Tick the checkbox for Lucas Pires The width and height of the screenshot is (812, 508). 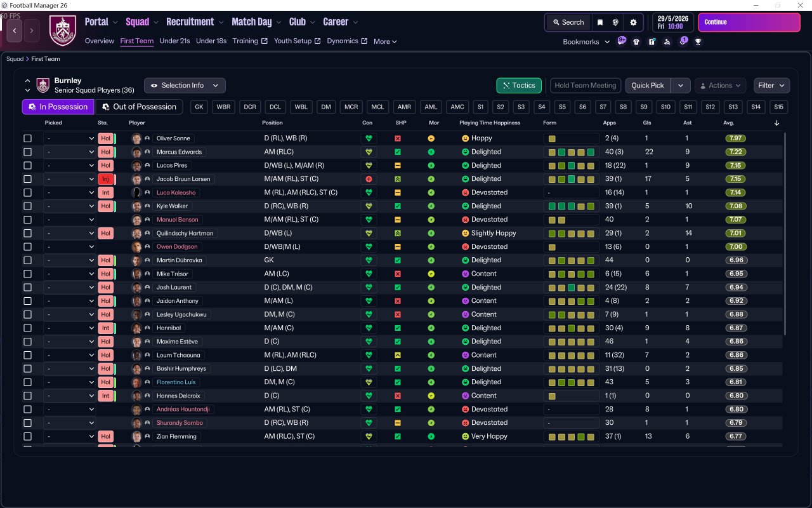coord(27,165)
